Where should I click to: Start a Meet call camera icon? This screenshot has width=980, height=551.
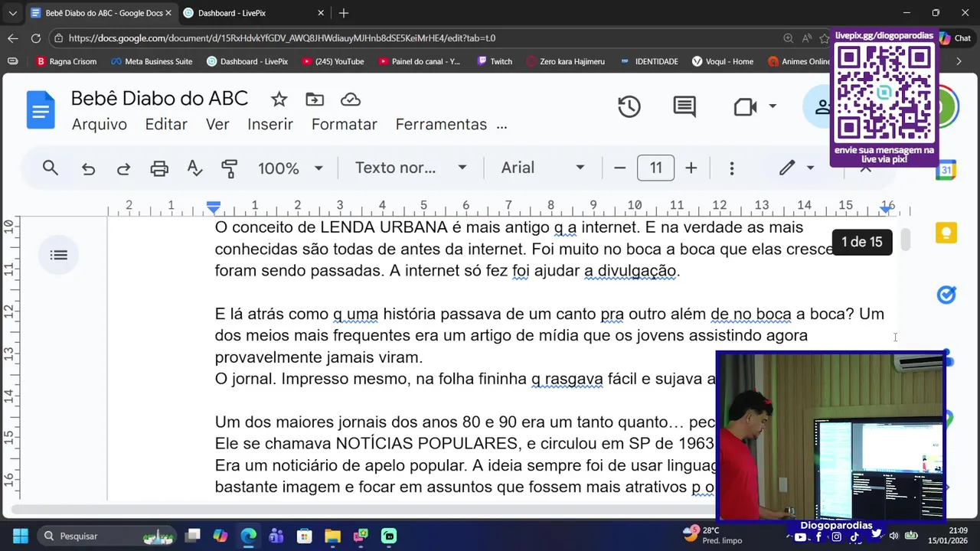[x=745, y=107]
